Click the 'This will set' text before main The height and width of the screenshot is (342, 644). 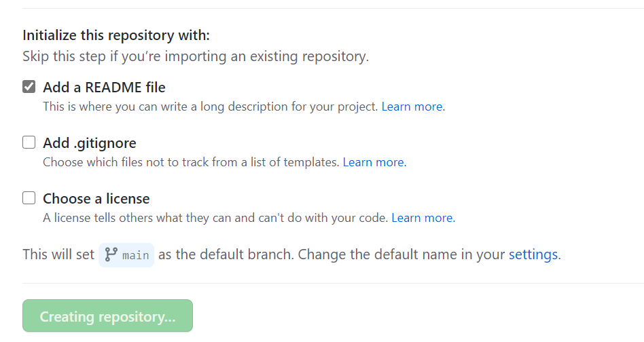click(58, 254)
